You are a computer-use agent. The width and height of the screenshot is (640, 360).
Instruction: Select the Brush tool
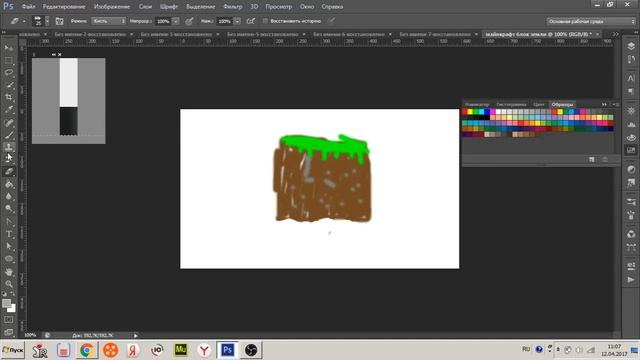coord(9,135)
